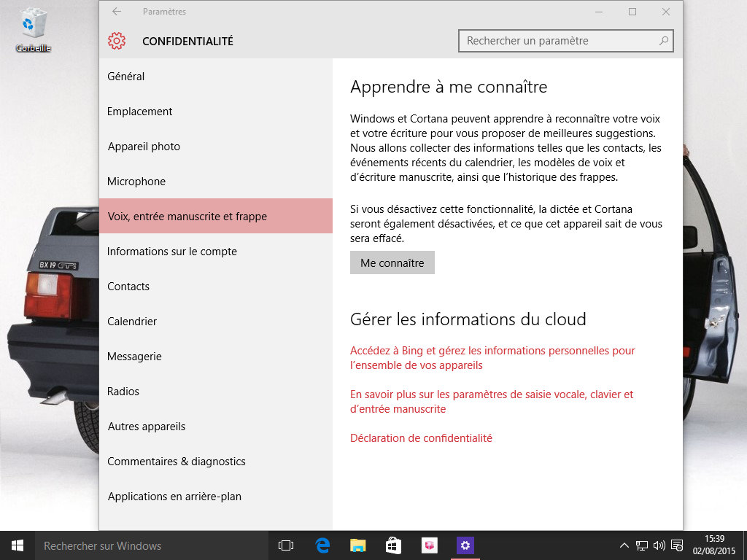Open the Déclaration de confidentialité link

click(421, 438)
